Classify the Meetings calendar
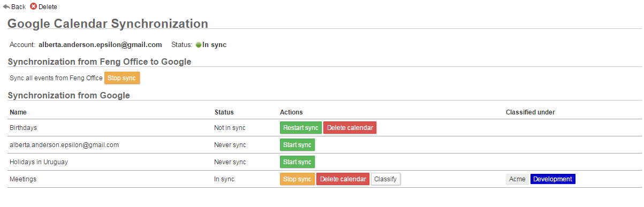Image resolution: width=644 pixels, height=207 pixels. tap(385, 179)
